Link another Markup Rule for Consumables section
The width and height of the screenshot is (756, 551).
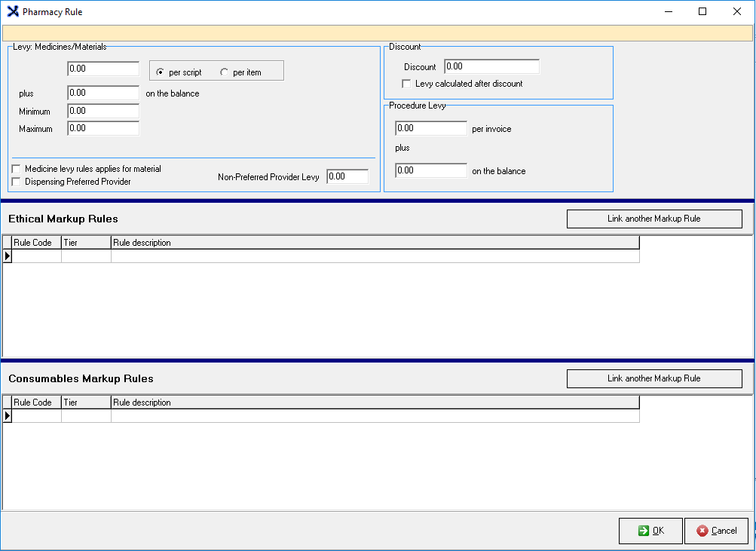pos(653,378)
